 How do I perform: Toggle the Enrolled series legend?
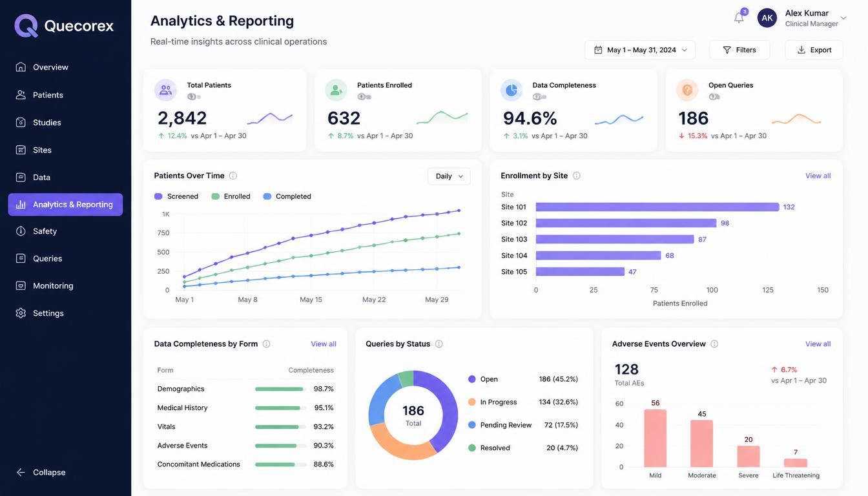point(231,196)
